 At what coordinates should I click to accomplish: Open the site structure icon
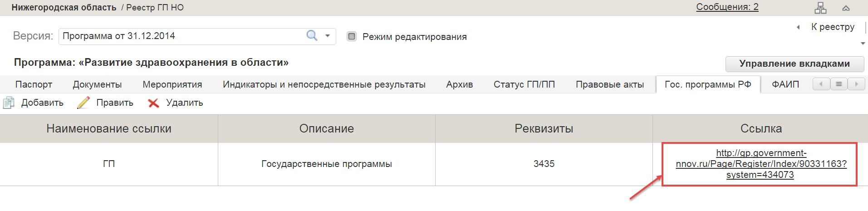pyautogui.click(x=820, y=8)
